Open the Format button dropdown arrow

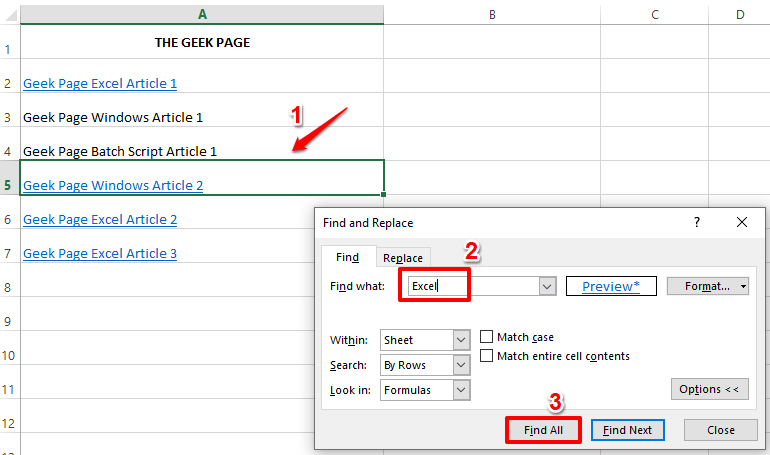(744, 287)
